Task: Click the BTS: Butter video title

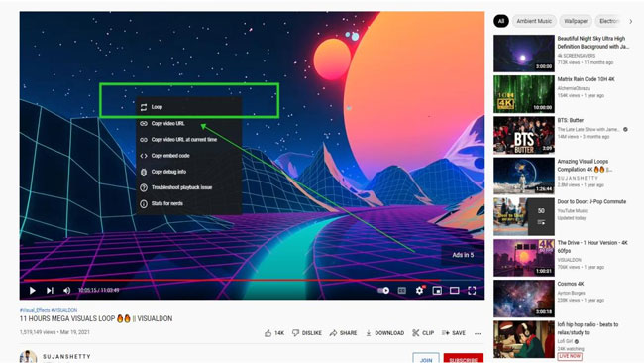Action: point(570,120)
